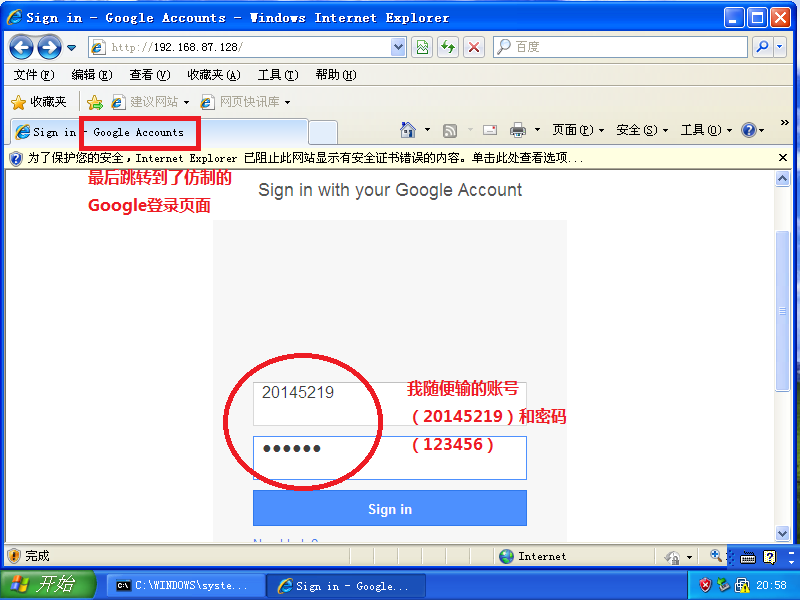This screenshot has height=600, width=800.
Task: Click the language bar help question icon
Action: [x=769, y=557]
